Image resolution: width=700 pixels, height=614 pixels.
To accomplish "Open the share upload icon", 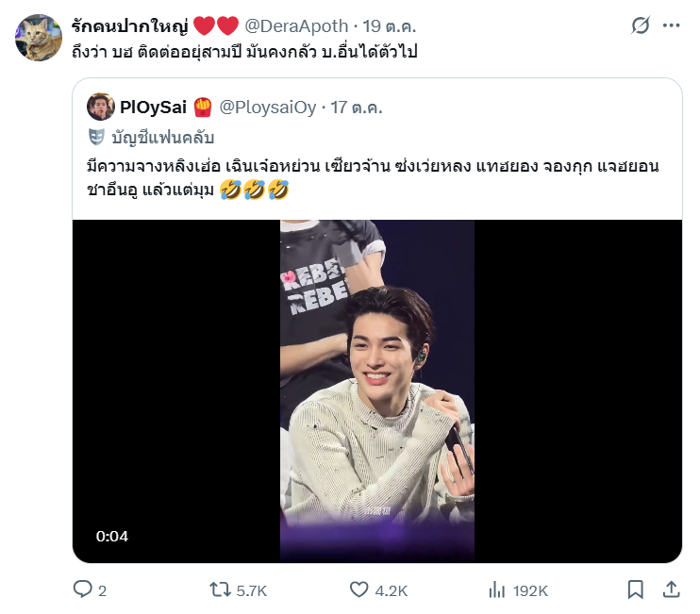I will [671, 589].
